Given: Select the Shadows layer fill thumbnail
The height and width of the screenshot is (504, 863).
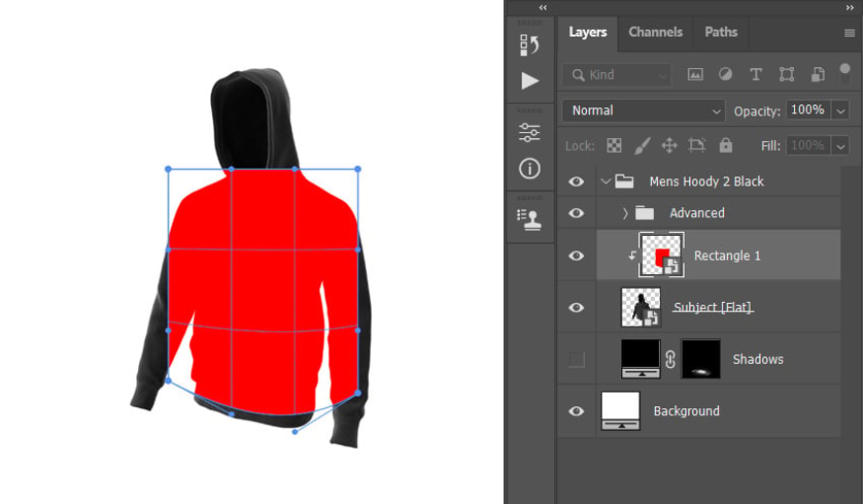Looking at the screenshot, I should (x=641, y=359).
